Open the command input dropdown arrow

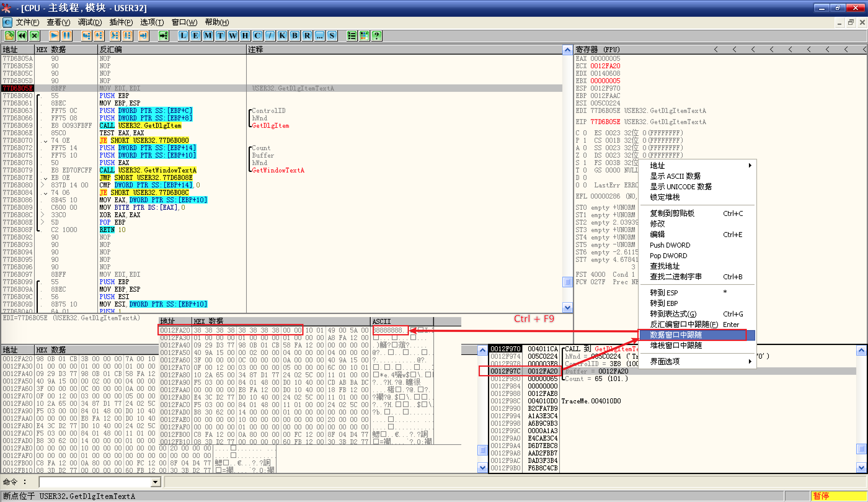[x=156, y=482]
